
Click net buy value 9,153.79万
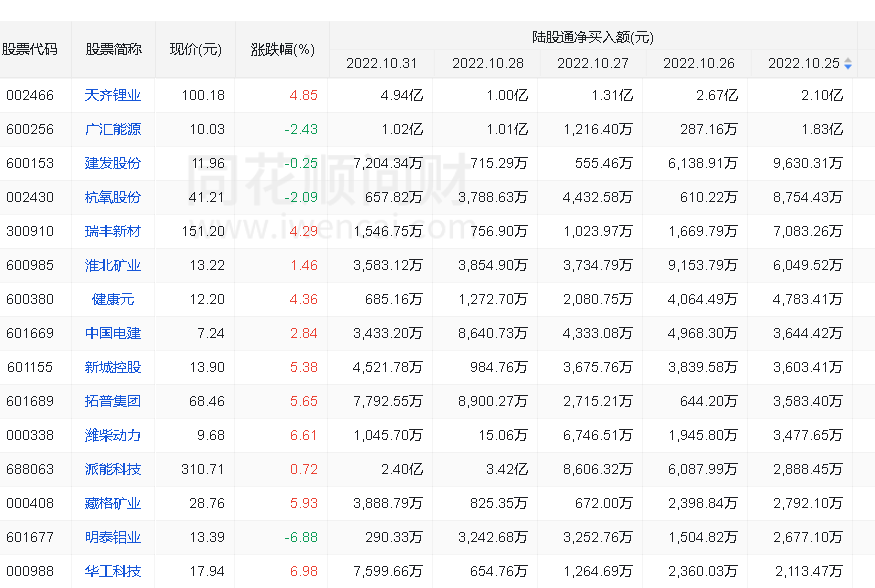pos(703,266)
